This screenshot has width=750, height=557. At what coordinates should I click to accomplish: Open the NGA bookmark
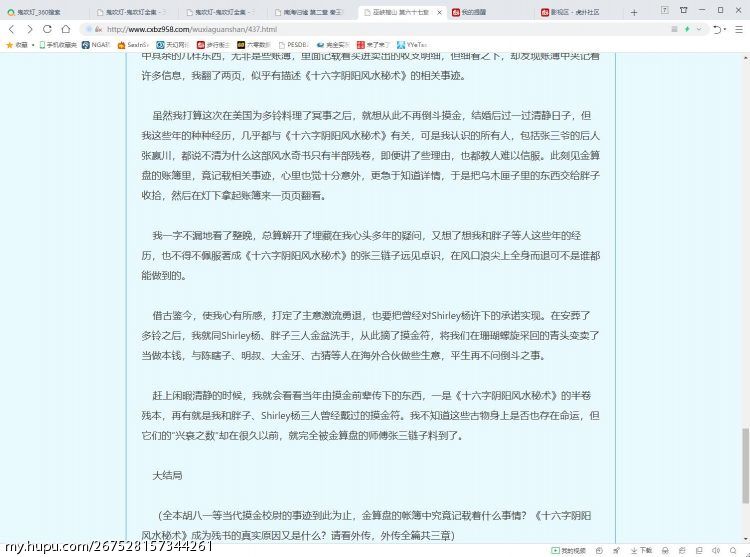coord(96,45)
